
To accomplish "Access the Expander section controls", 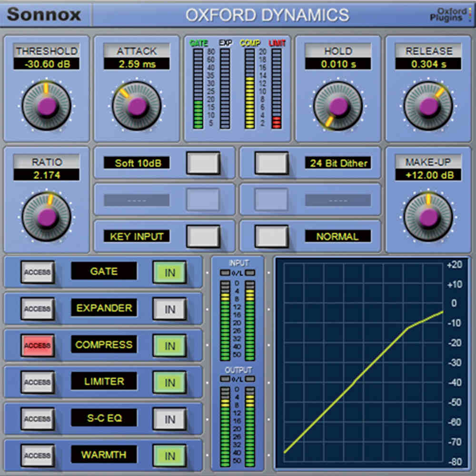I will [x=38, y=308].
